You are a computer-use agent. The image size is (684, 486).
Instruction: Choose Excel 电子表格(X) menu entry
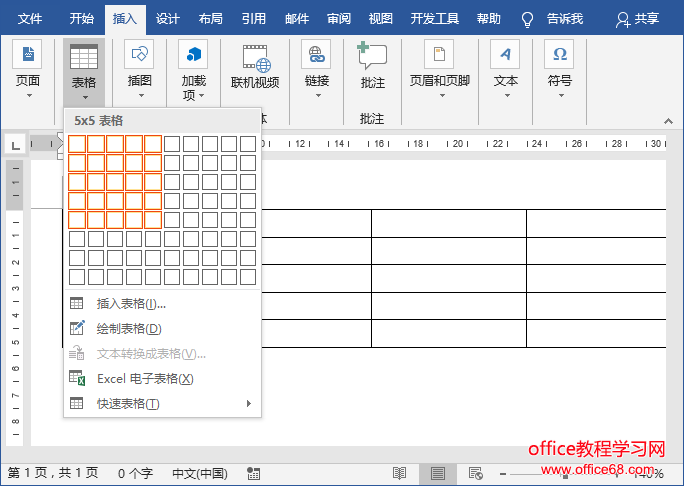click(162, 378)
